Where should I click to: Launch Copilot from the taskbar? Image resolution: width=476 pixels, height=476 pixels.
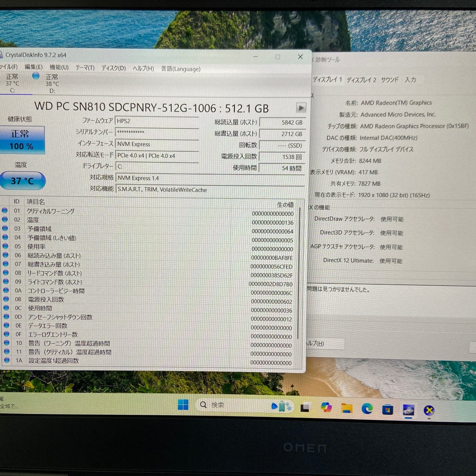(326, 408)
